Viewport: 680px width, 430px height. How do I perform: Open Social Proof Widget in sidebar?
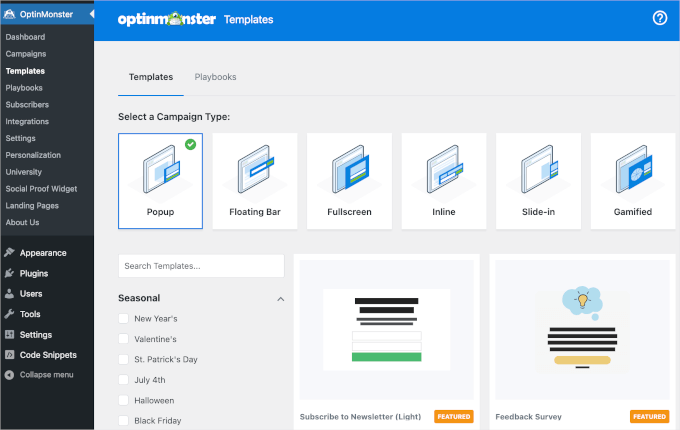41,189
